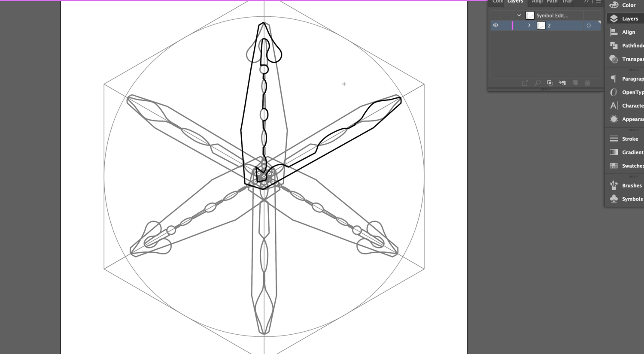The width and height of the screenshot is (644, 354).
Task: Open the Swatches panel from the dock
Action: pos(625,166)
